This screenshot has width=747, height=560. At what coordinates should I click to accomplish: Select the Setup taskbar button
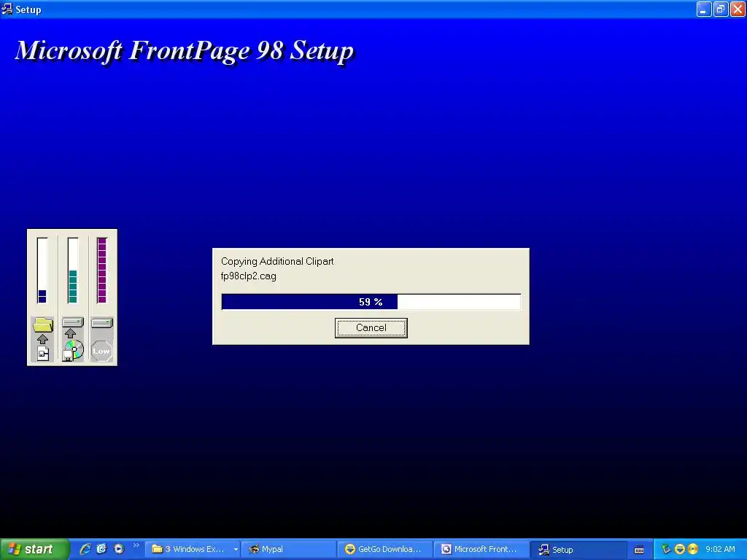click(578, 549)
